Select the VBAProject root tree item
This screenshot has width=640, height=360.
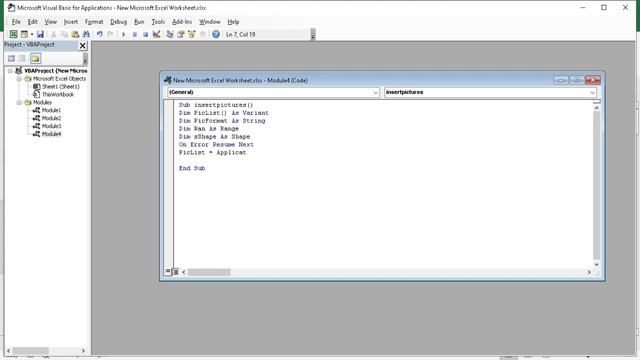[x=56, y=71]
